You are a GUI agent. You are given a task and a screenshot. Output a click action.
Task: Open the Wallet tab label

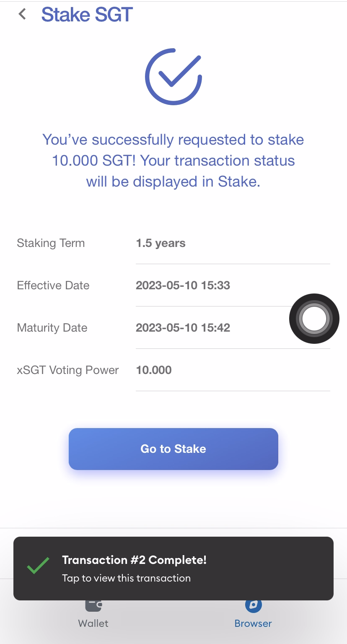click(x=93, y=623)
